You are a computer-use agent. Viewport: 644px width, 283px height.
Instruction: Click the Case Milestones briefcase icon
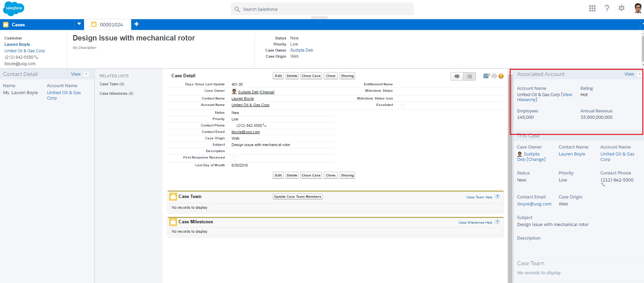pyautogui.click(x=173, y=222)
